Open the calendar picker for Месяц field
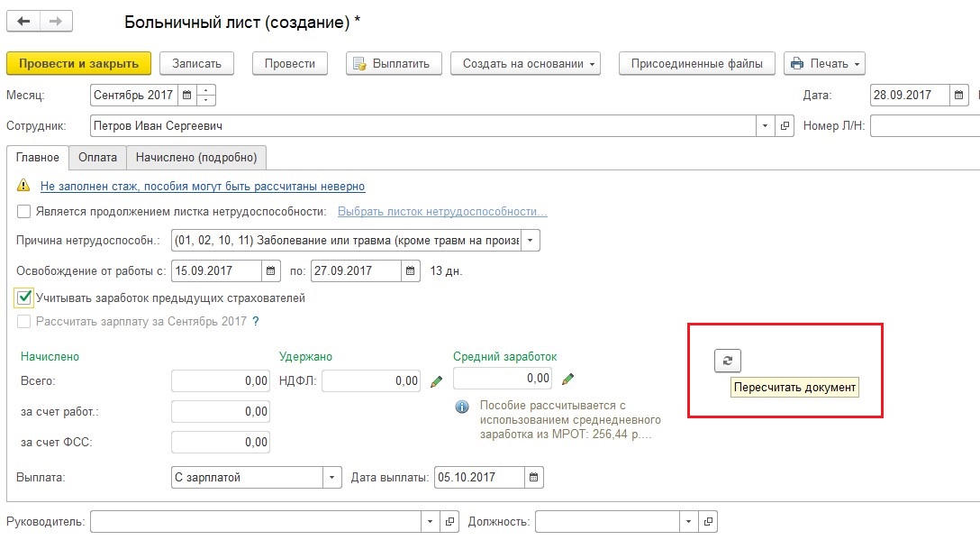The image size is (980, 540). [x=186, y=95]
